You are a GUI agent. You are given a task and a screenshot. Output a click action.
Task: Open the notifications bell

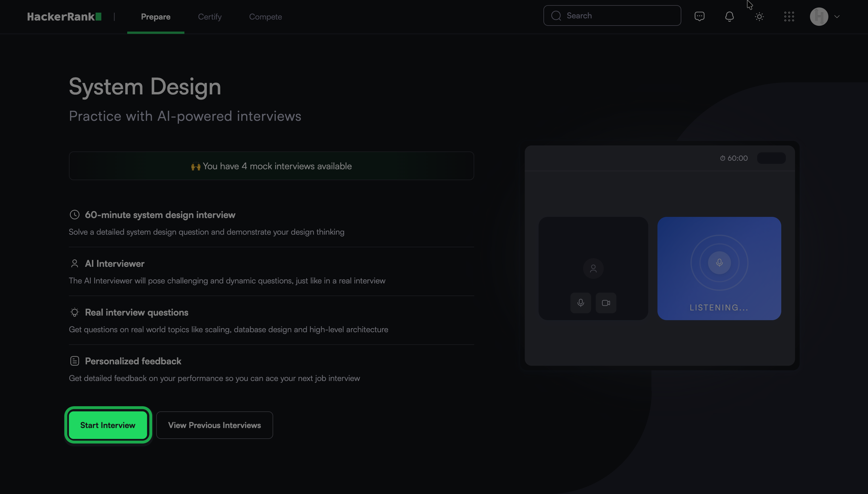(729, 16)
